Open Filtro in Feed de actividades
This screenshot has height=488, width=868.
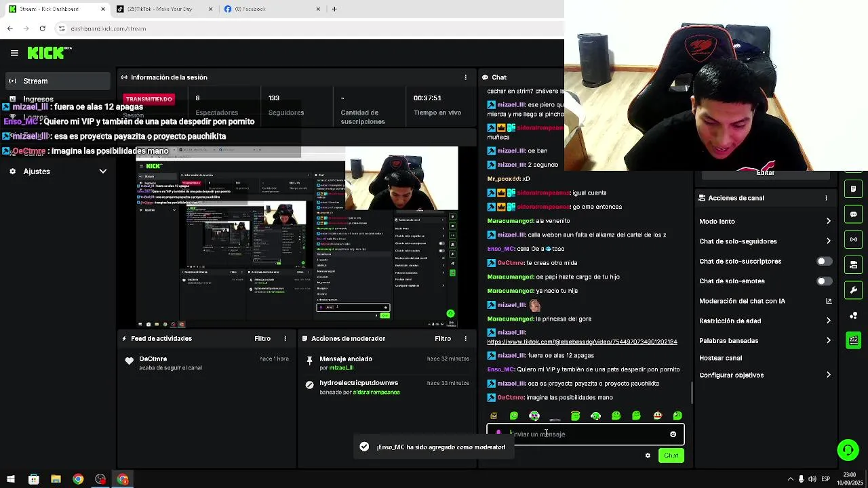tap(262, 338)
